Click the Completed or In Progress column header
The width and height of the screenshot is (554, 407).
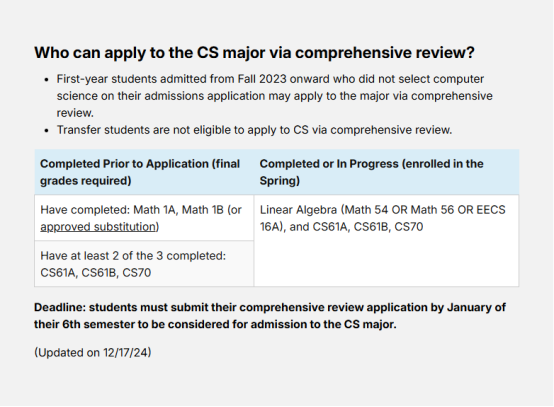click(386, 172)
